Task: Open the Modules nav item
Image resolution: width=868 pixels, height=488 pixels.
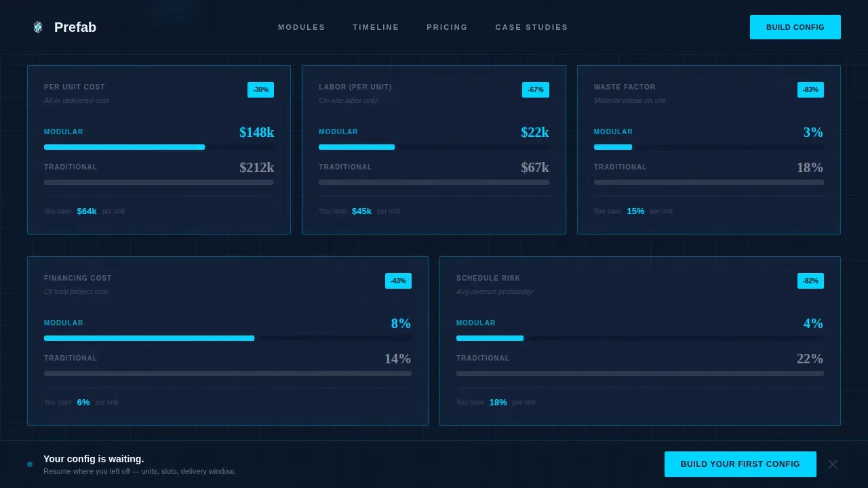Action: tap(302, 27)
